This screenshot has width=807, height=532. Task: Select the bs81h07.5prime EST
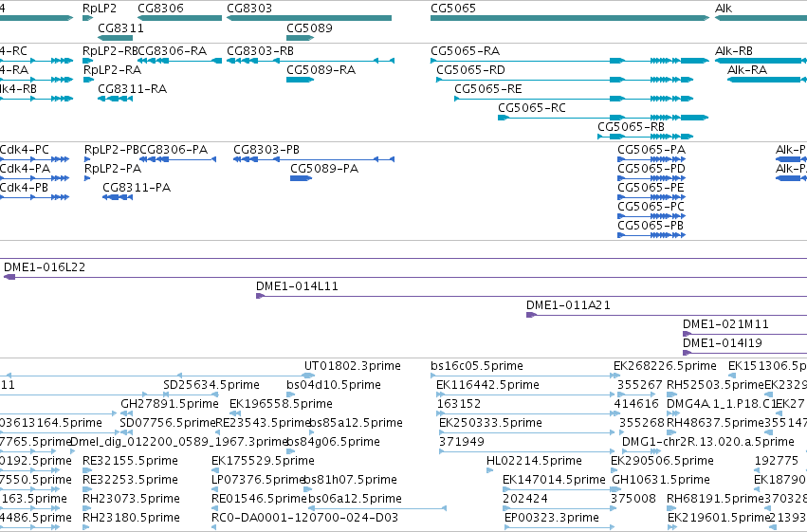[309, 490]
